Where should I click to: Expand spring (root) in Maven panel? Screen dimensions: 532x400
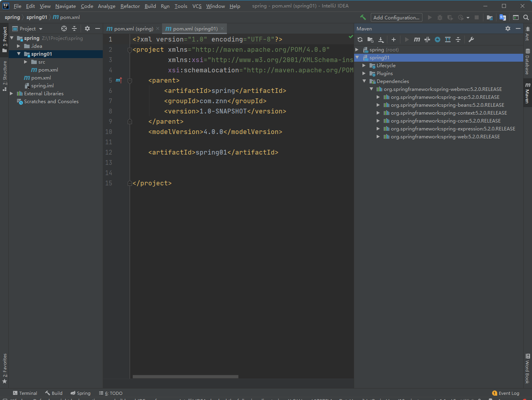(x=357, y=50)
